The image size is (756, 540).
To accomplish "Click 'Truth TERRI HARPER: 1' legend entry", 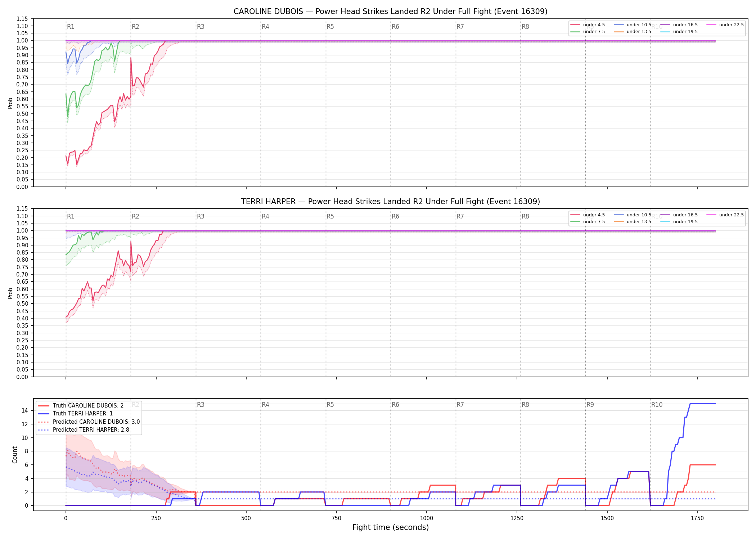I will coord(75,414).
